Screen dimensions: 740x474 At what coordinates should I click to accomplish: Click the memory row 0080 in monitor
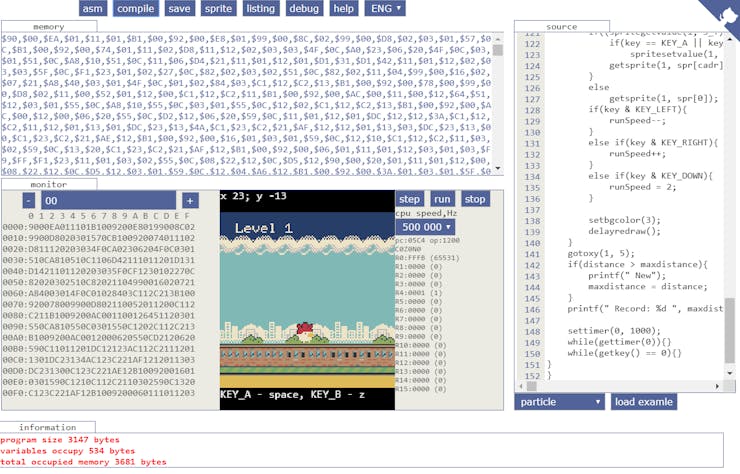(x=99, y=315)
